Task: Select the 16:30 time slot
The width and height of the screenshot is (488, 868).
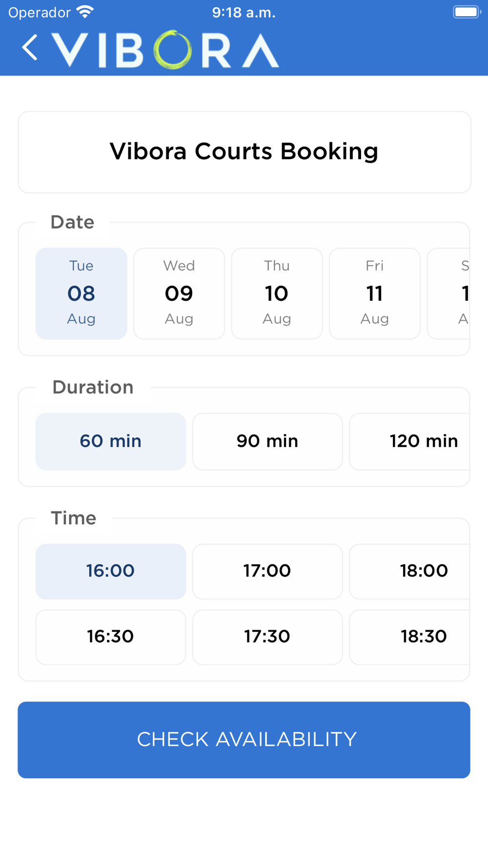Action: (x=111, y=637)
